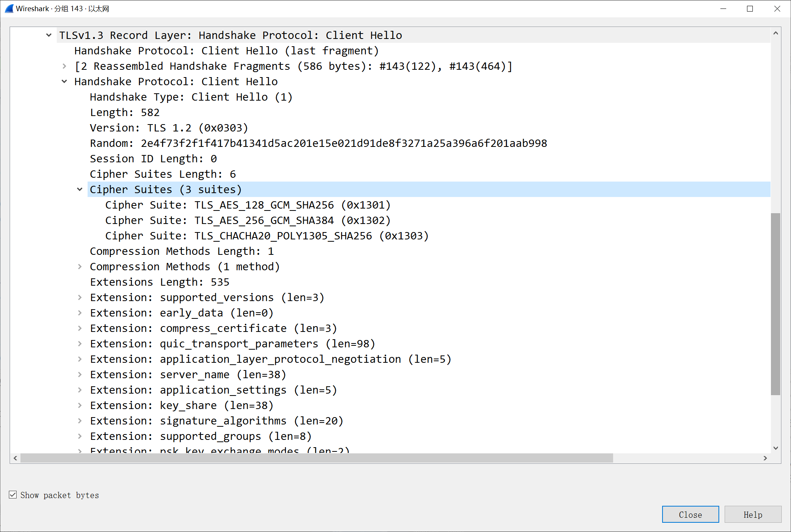Select the Random value field row

point(318,143)
